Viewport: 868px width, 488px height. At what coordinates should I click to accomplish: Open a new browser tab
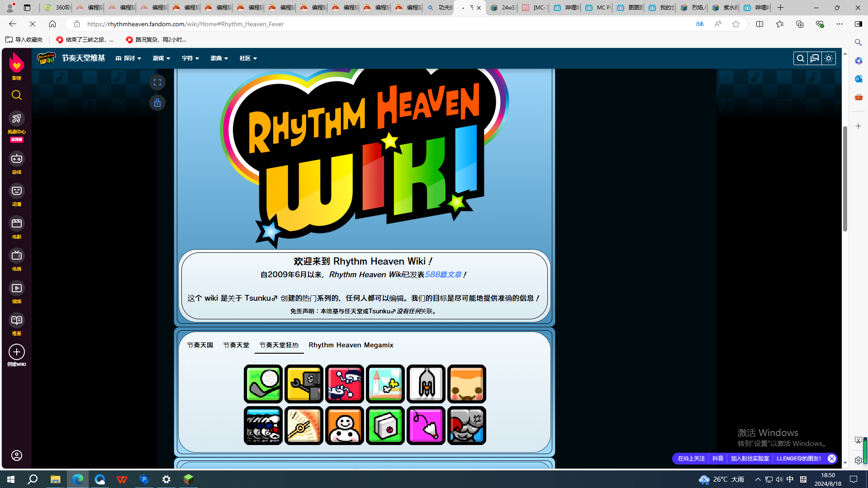click(780, 8)
